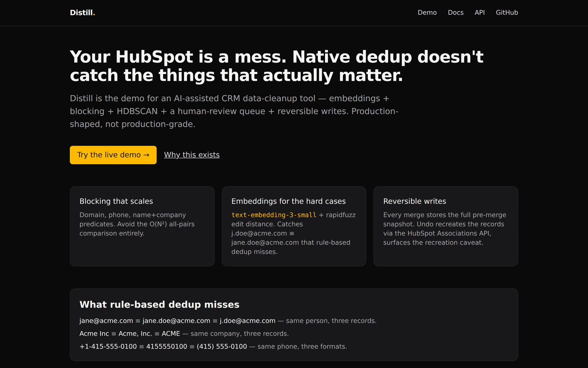The image size is (588, 368).
Task: Open the Why this exists link
Action: click(192, 155)
